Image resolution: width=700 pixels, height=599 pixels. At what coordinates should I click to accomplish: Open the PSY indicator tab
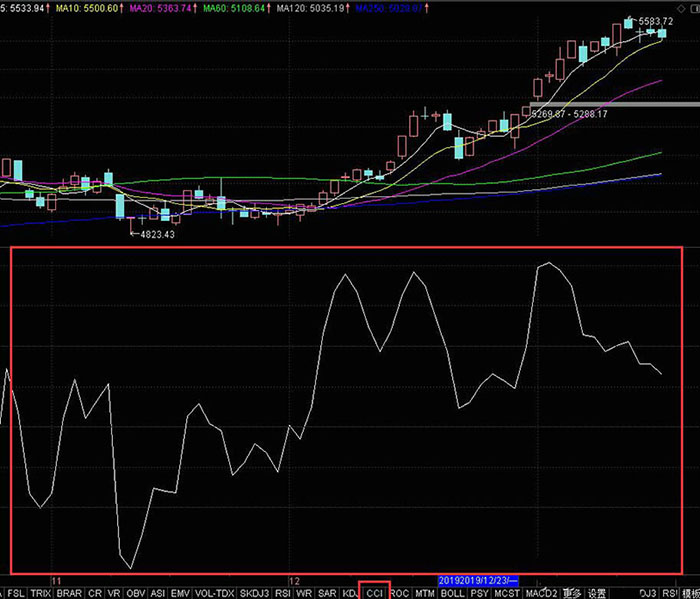coord(479,593)
